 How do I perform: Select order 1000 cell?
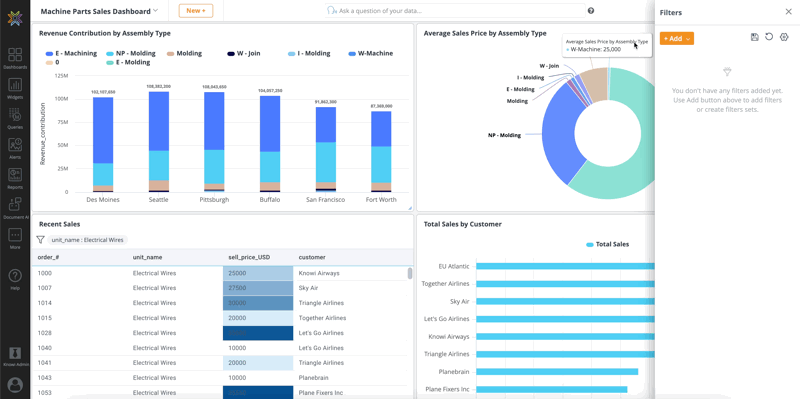44,273
